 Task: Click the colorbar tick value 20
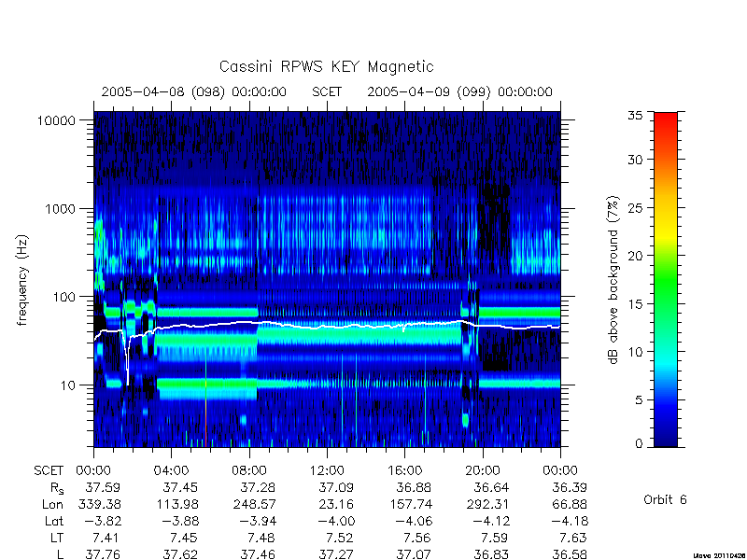point(635,256)
